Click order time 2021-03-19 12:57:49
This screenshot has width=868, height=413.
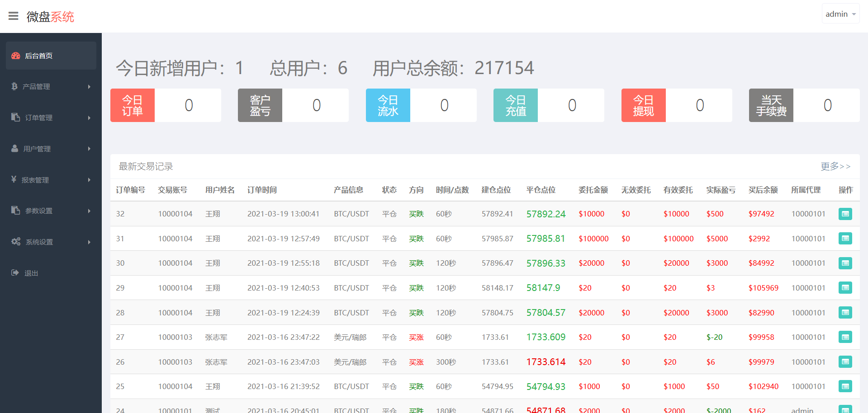[x=284, y=239]
